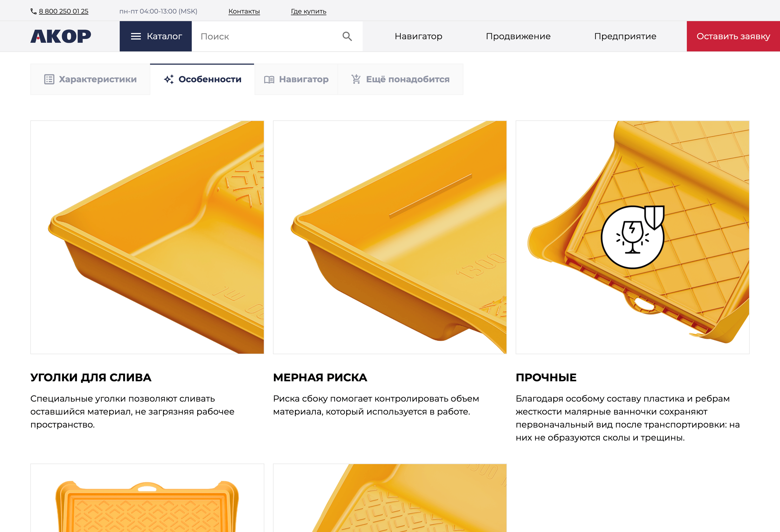
Task: Click the Оставить заявку button
Action: tap(733, 36)
